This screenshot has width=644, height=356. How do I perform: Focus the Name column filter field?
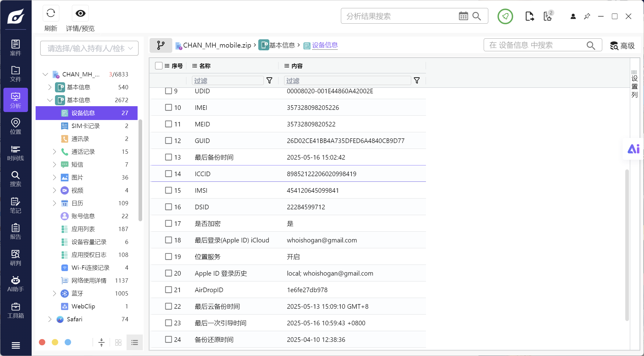228,81
